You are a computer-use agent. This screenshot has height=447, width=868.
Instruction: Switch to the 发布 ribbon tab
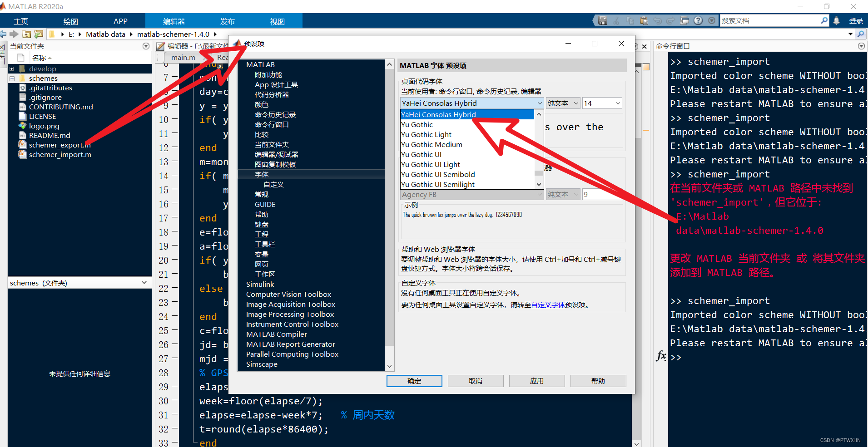click(x=228, y=21)
